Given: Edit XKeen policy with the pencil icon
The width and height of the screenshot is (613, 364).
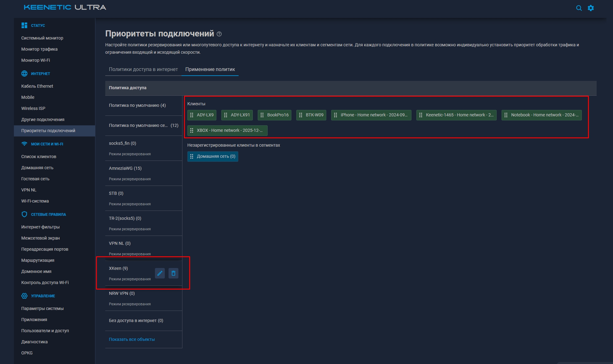Looking at the screenshot, I should (160, 273).
